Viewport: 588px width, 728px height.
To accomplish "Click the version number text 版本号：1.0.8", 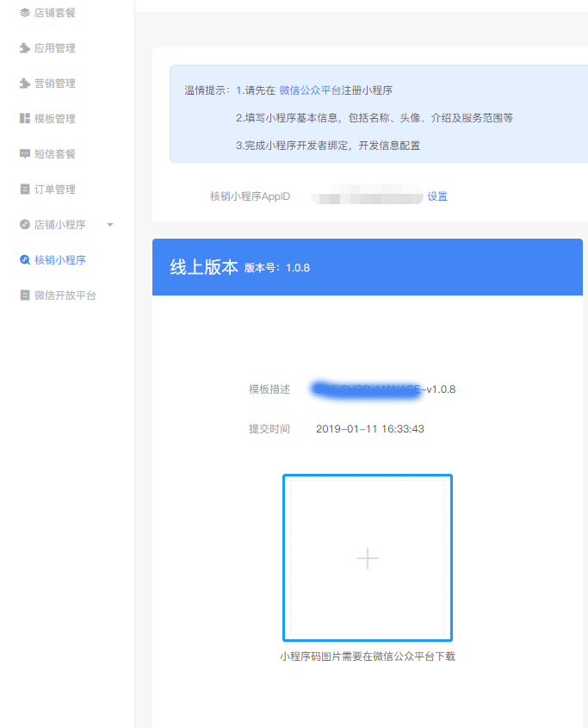I will (x=277, y=268).
